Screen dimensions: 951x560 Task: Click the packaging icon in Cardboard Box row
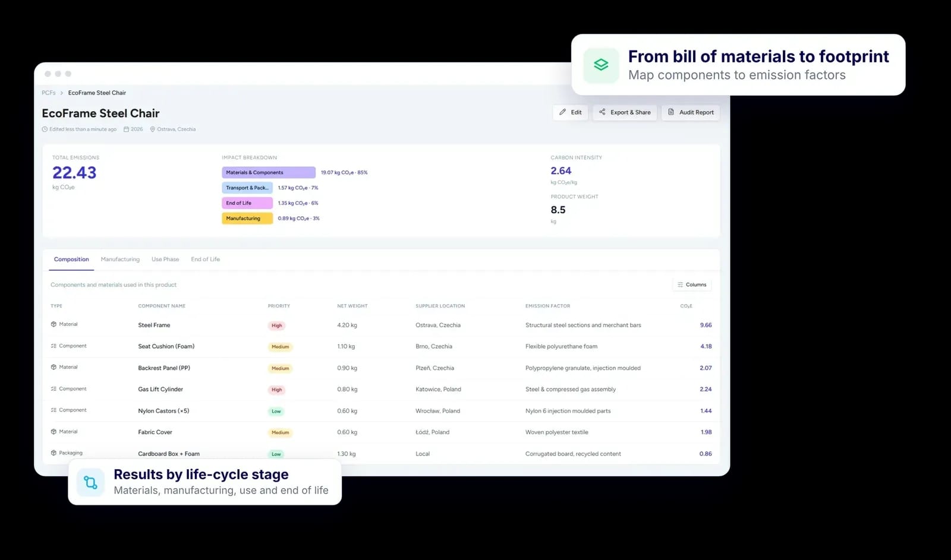pos(53,453)
